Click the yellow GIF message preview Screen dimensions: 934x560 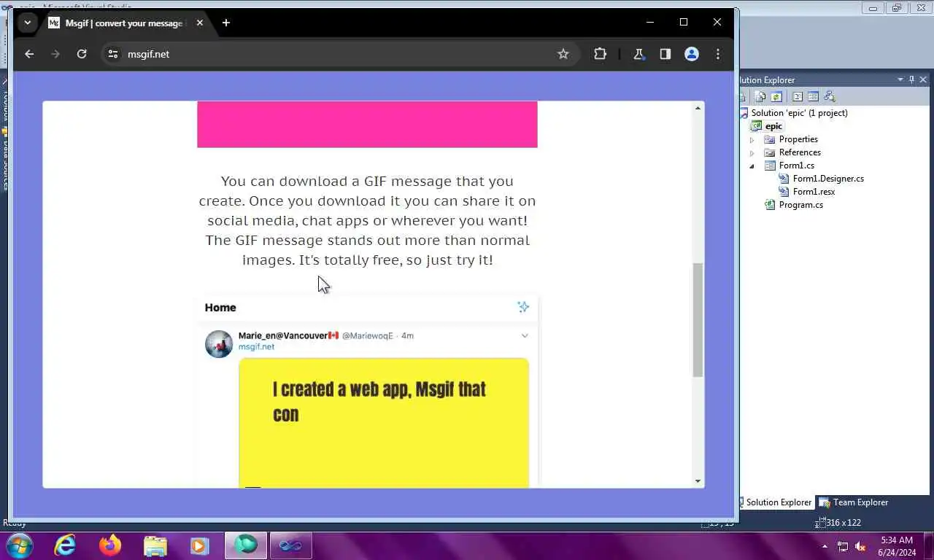(x=384, y=422)
